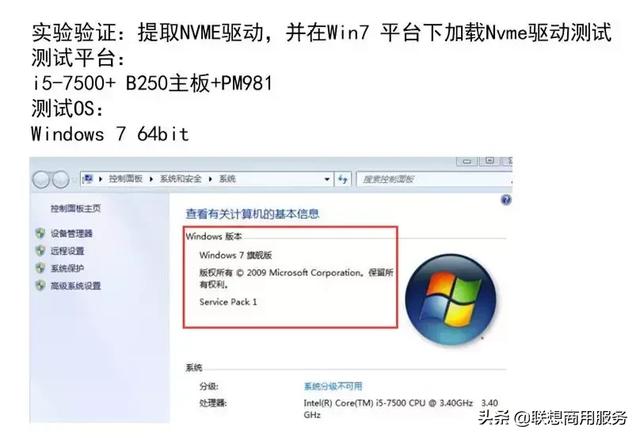This screenshot has height=438, width=640.
Task: Click the 系统分级不可用 rating link
Action: pyautogui.click(x=333, y=386)
